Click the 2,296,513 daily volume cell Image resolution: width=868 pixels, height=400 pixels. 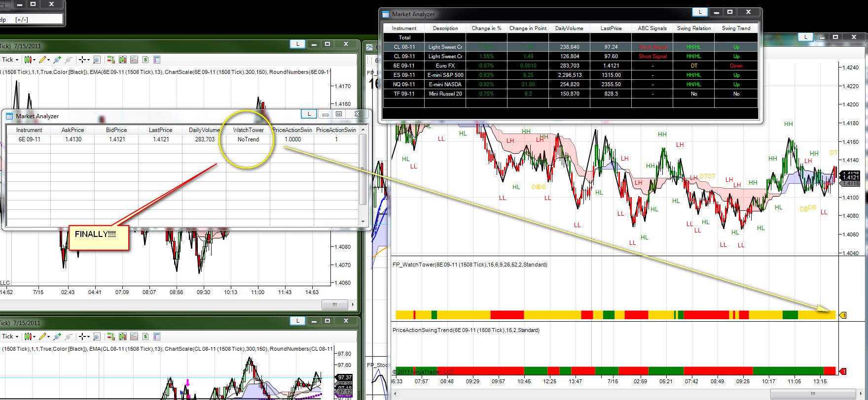tap(569, 75)
